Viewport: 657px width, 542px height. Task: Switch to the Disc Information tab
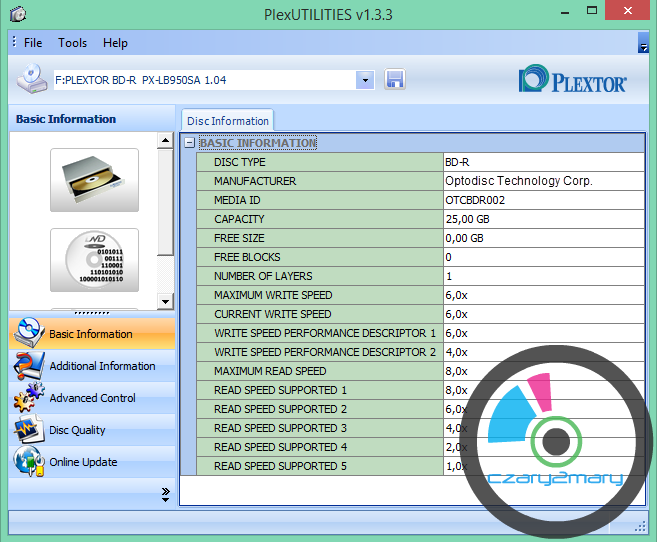[228, 121]
